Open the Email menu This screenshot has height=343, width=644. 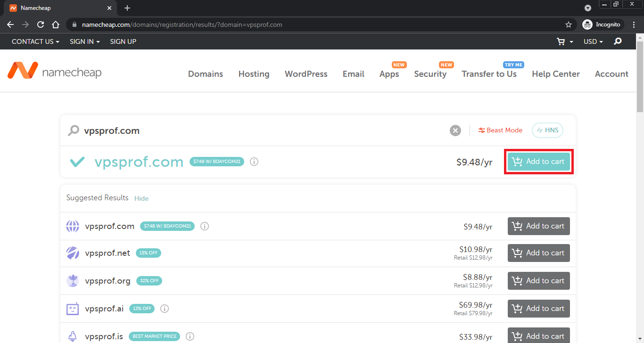tap(354, 74)
